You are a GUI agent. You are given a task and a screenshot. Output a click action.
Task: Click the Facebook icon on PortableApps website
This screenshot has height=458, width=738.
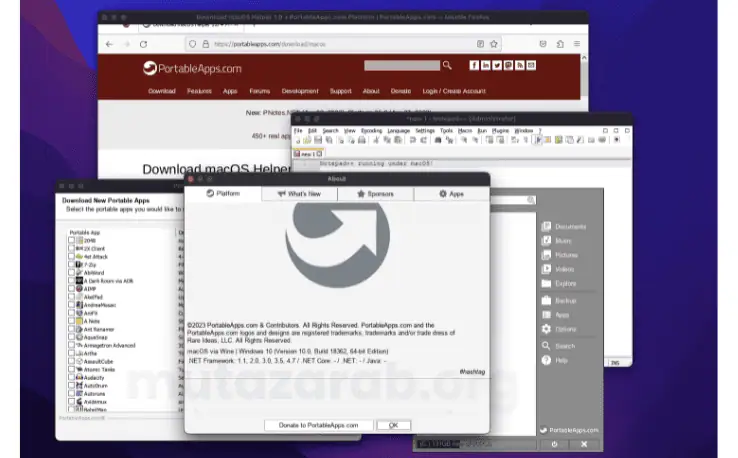[x=474, y=65]
